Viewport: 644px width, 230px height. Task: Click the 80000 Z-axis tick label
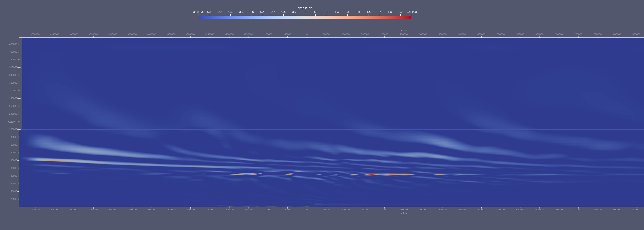pos(14,176)
